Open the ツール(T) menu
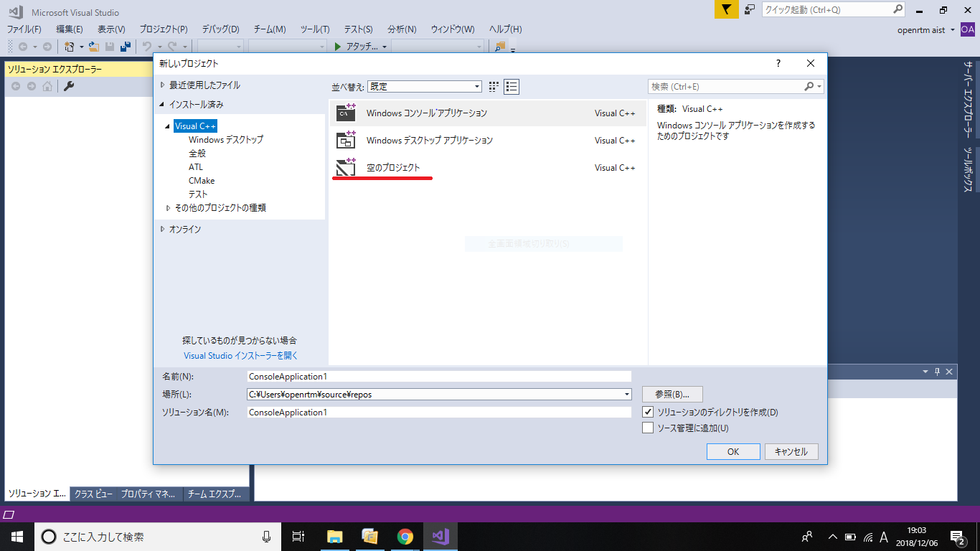The height and width of the screenshot is (551, 980). 315,29
